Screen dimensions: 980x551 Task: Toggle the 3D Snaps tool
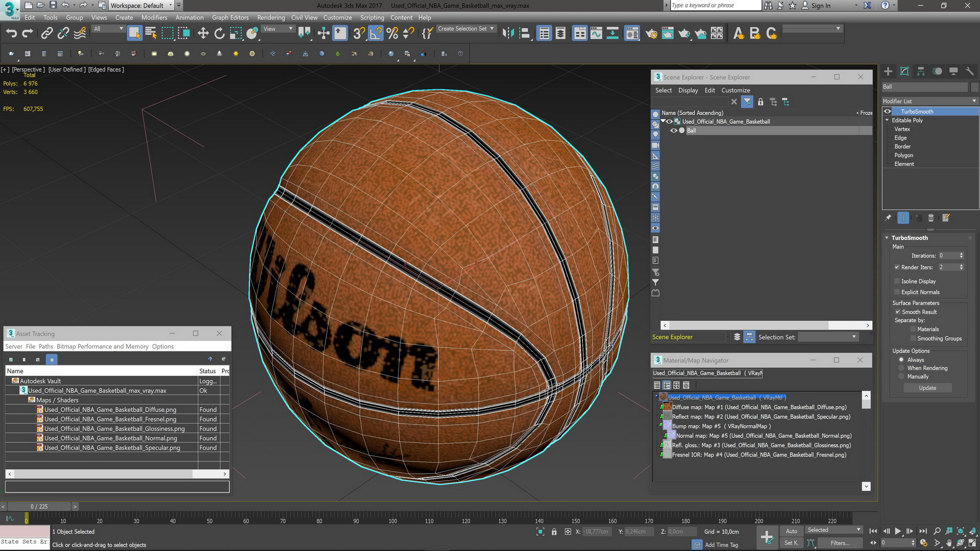point(359,34)
